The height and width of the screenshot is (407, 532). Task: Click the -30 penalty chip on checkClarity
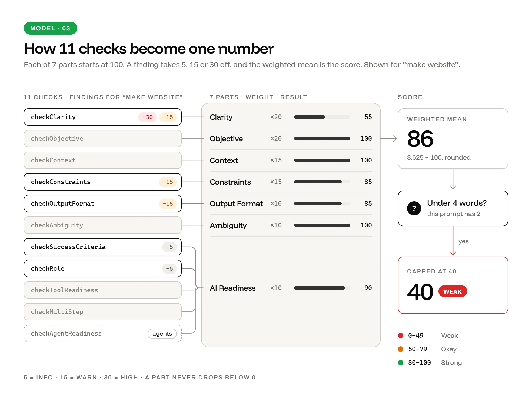[x=148, y=117]
